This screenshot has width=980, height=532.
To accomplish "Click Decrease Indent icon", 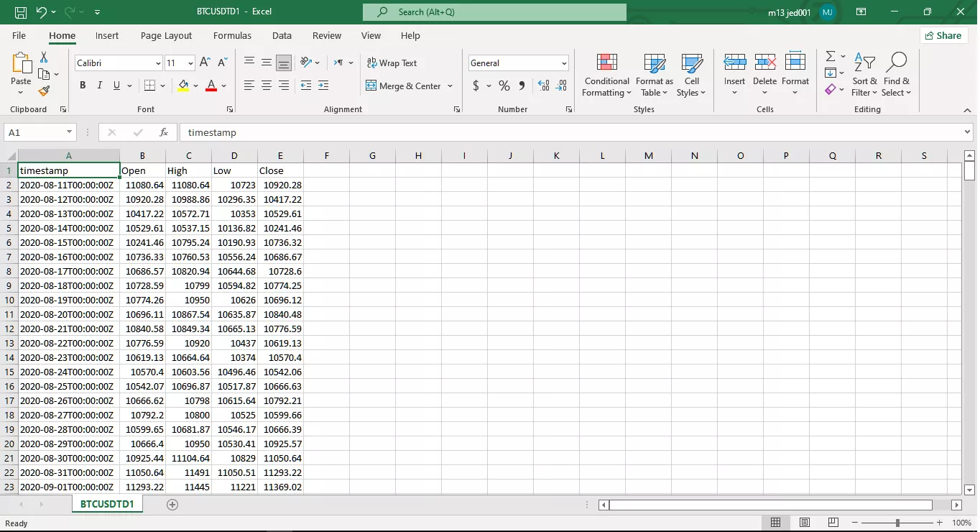I will (x=306, y=86).
